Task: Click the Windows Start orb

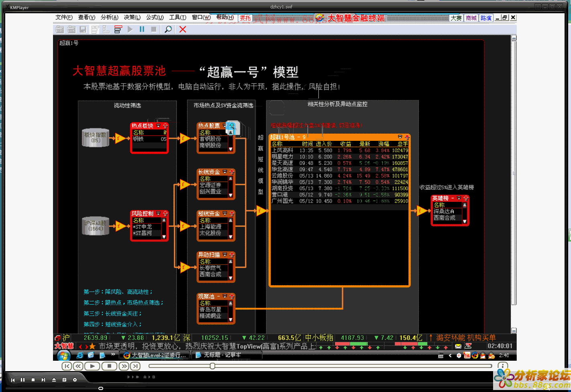Action: [64, 355]
